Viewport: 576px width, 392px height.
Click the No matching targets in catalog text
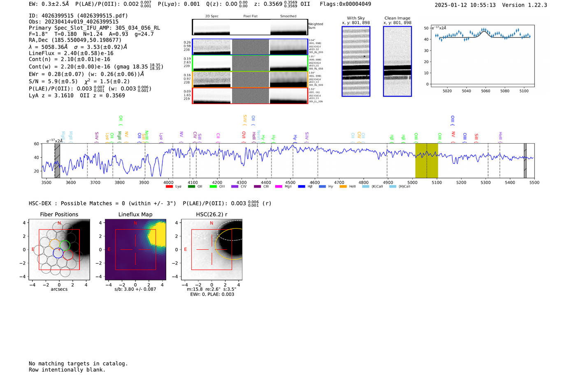pyautogui.click(x=78, y=364)
